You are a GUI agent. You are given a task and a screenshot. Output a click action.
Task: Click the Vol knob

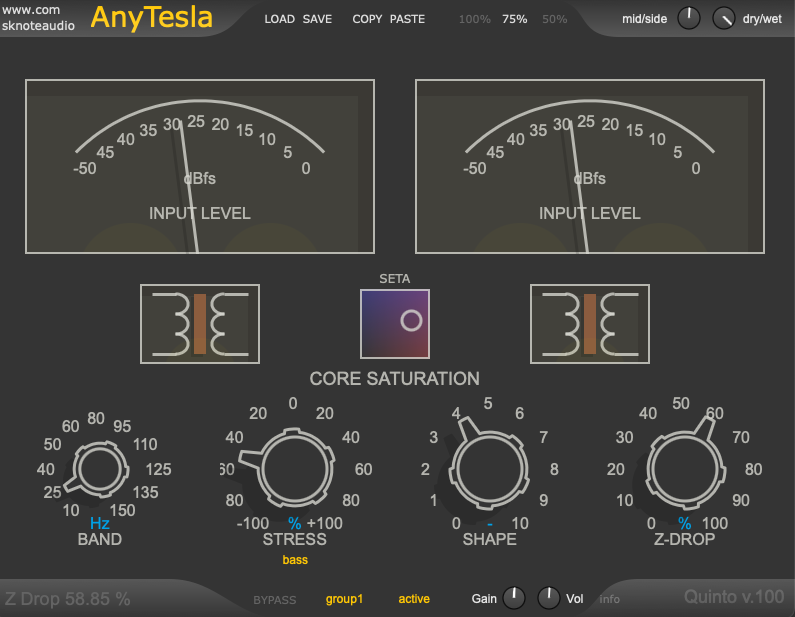point(549,598)
